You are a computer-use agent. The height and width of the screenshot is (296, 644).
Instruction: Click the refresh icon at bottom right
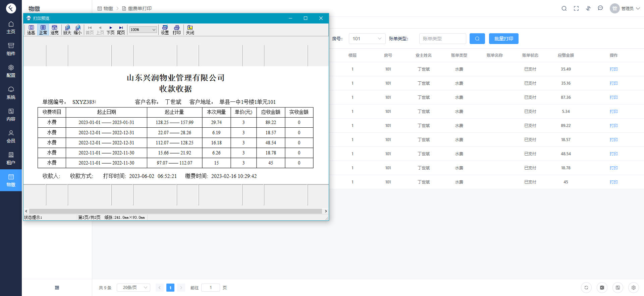pyautogui.click(x=586, y=288)
